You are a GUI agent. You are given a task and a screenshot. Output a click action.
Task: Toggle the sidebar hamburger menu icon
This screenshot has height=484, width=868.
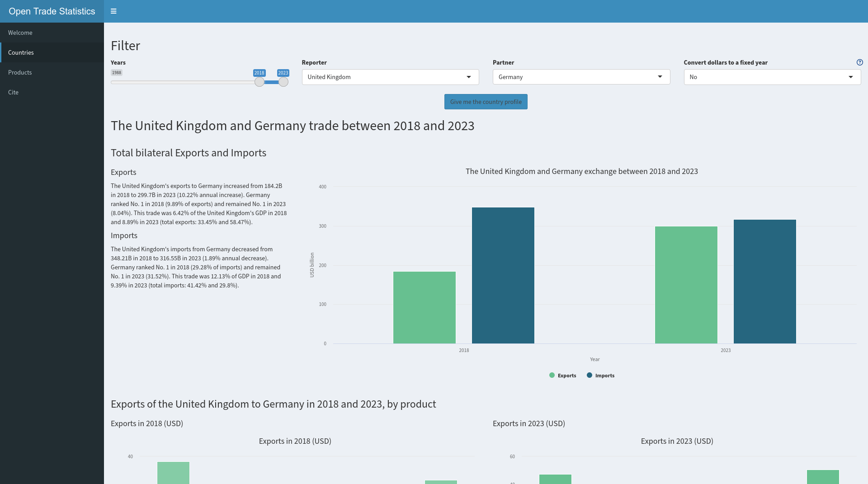point(113,11)
